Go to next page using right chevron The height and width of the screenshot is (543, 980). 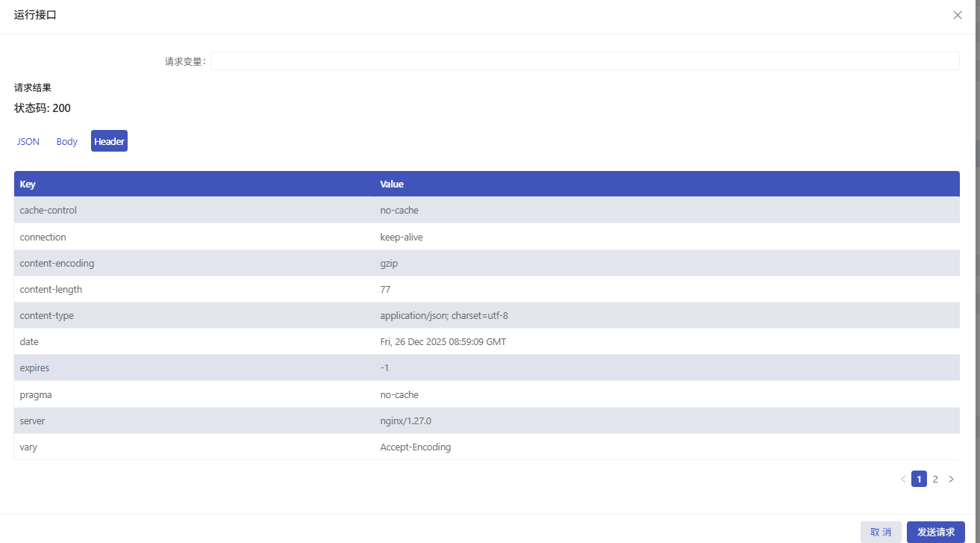coord(951,479)
